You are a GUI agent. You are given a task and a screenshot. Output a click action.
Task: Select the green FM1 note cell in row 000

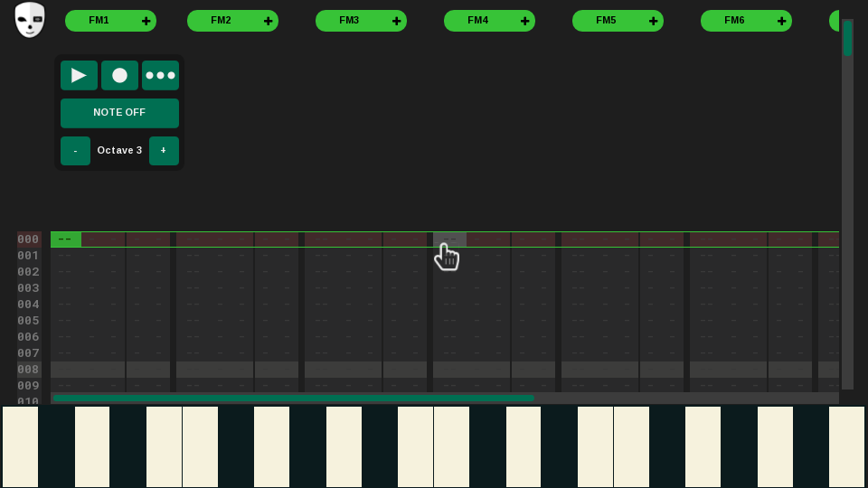[66, 239]
